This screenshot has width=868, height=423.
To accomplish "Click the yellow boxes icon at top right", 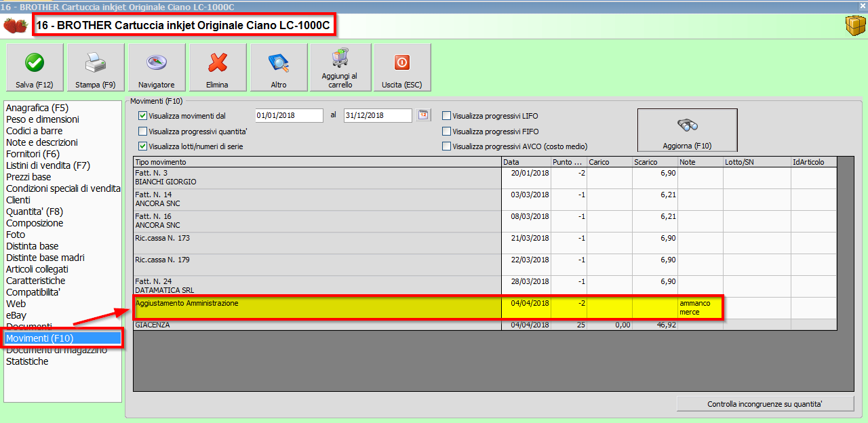I will [x=855, y=26].
